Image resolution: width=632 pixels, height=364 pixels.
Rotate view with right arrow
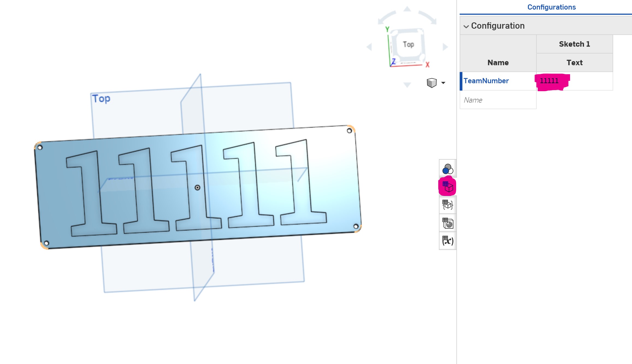tap(445, 47)
